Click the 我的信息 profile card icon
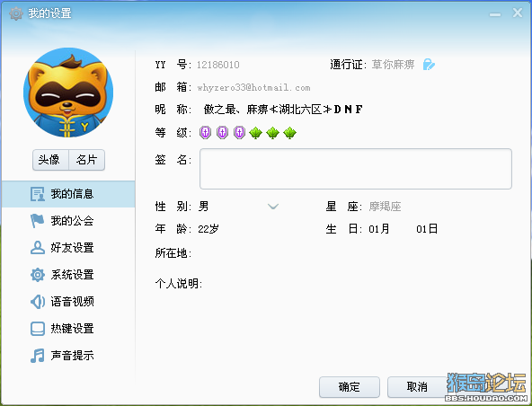 (x=38, y=194)
